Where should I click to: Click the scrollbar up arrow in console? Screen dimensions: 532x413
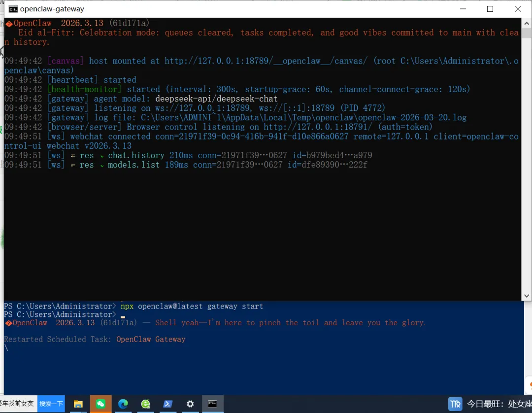click(526, 24)
